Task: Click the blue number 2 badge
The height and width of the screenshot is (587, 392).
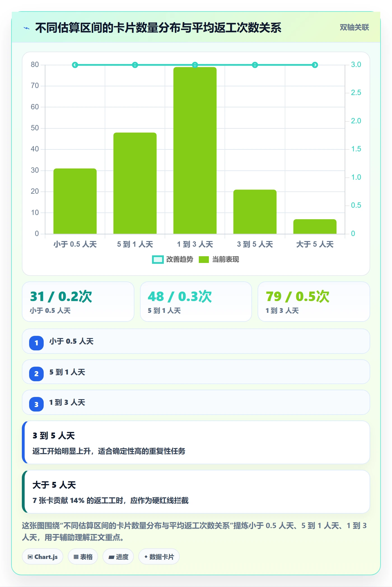Action: pos(36,374)
